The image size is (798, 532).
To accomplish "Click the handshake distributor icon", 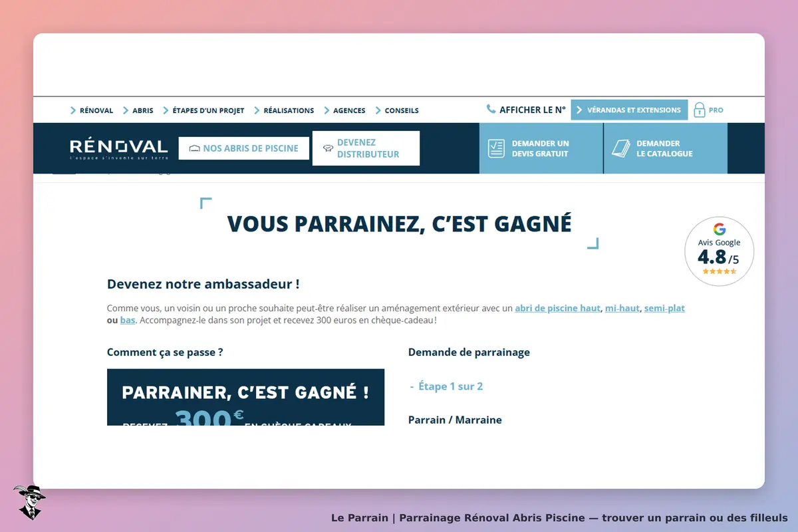I will coord(328,148).
